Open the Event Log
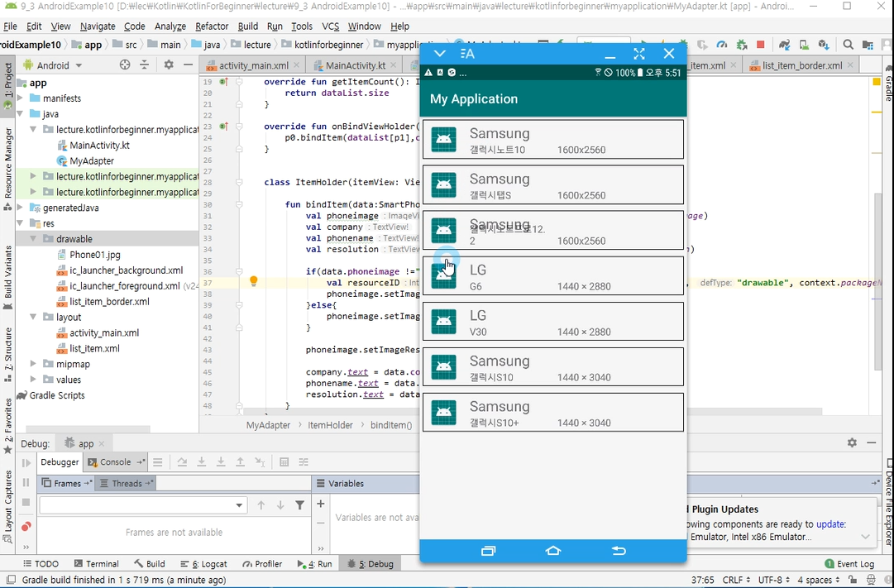 click(849, 564)
